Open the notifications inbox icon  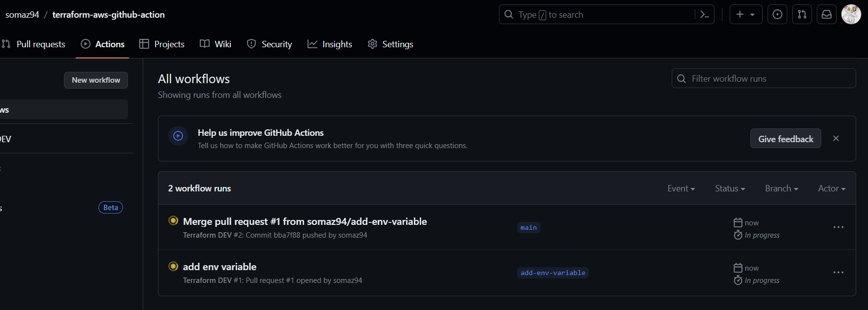827,15
